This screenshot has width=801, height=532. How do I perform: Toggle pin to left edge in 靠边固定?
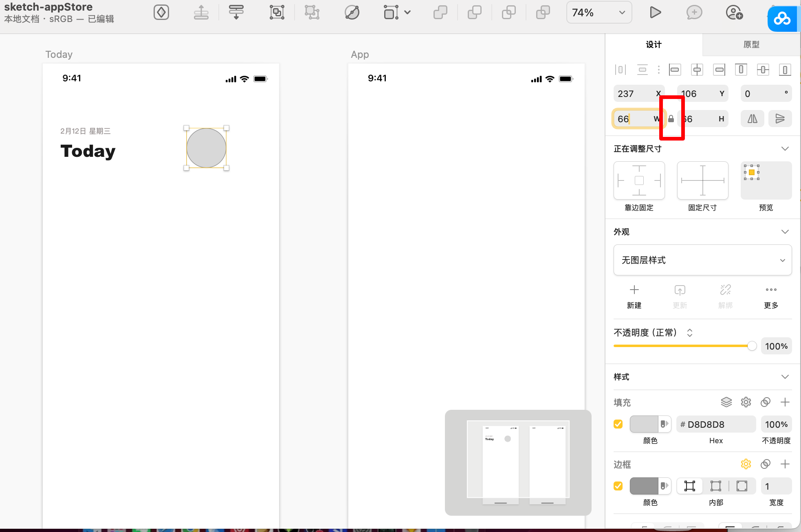tap(621, 180)
